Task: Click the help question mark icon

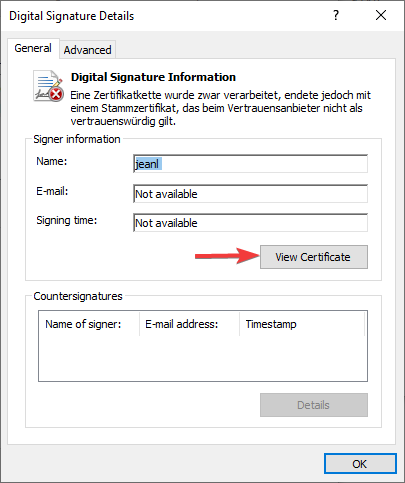Action: (336, 15)
